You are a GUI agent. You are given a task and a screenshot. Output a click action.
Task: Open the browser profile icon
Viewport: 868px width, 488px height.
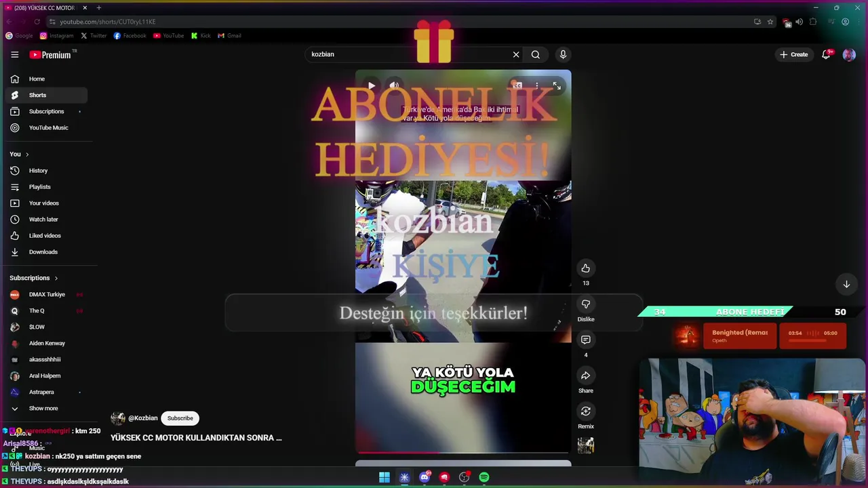(845, 22)
